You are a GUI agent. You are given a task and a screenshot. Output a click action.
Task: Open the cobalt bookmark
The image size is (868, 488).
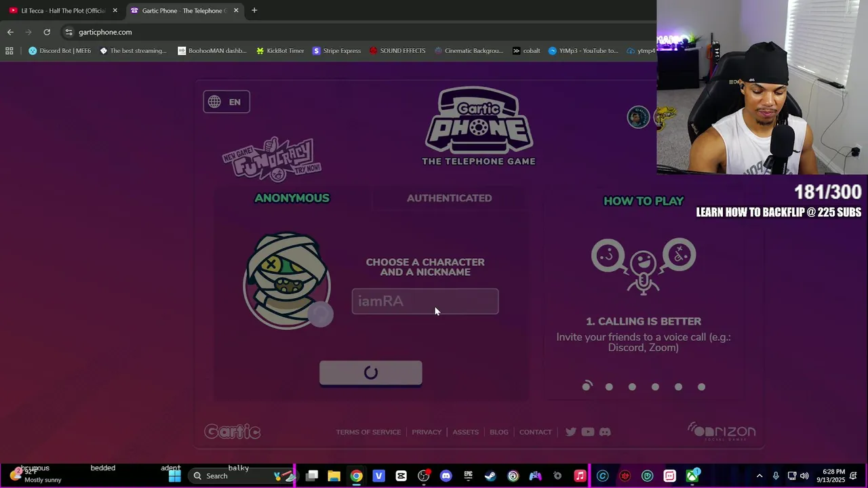coord(526,51)
